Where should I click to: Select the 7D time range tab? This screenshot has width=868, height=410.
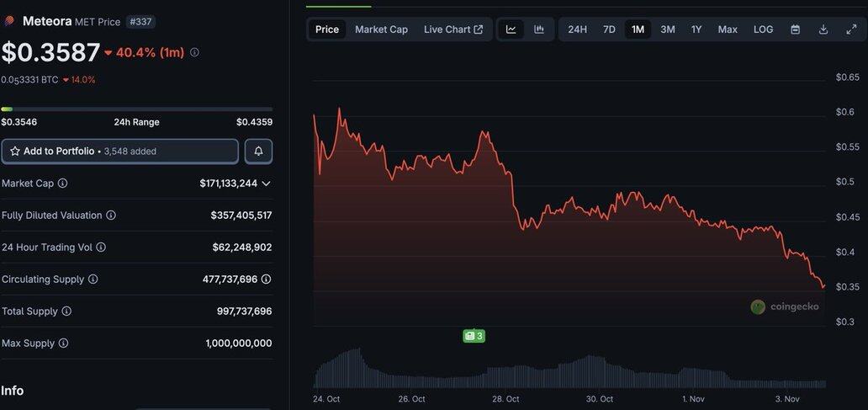click(609, 29)
